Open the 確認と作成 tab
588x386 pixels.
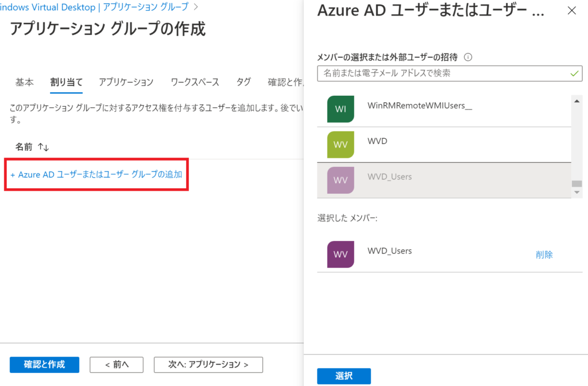285,83
